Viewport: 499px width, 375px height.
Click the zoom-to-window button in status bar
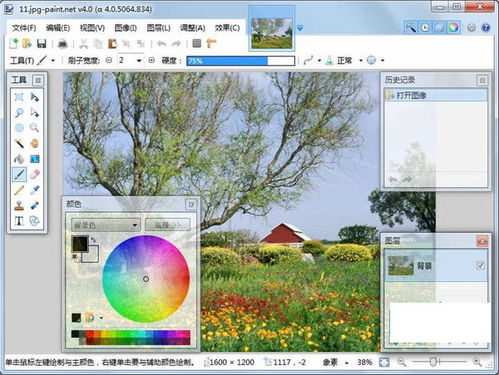384,362
